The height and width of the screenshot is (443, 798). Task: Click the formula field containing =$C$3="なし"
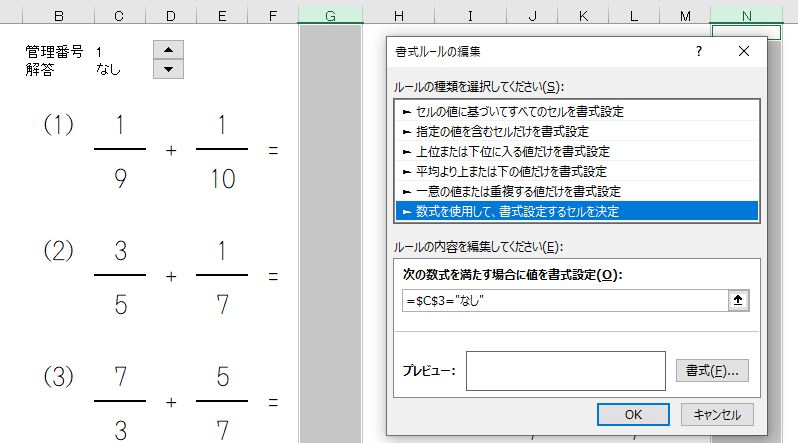tap(565, 300)
